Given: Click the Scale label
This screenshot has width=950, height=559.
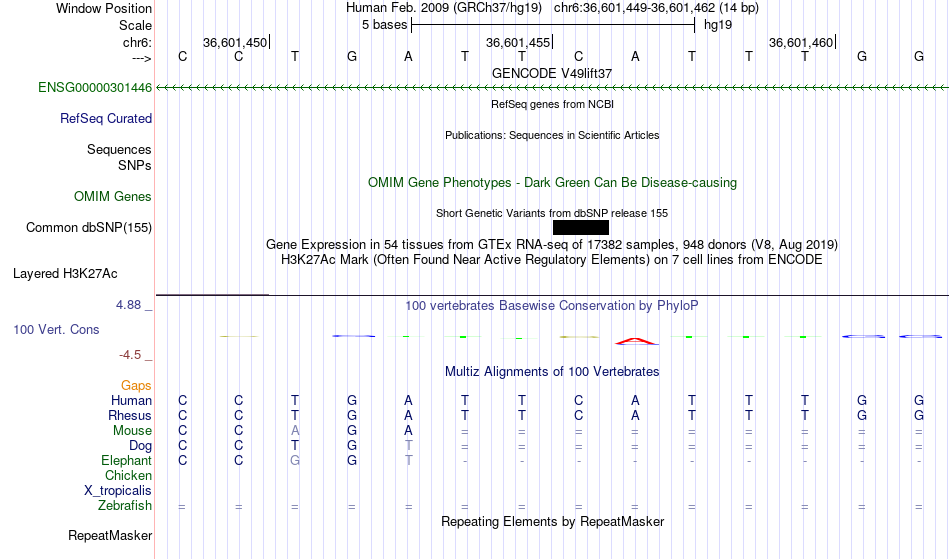Looking at the screenshot, I should point(135,25).
